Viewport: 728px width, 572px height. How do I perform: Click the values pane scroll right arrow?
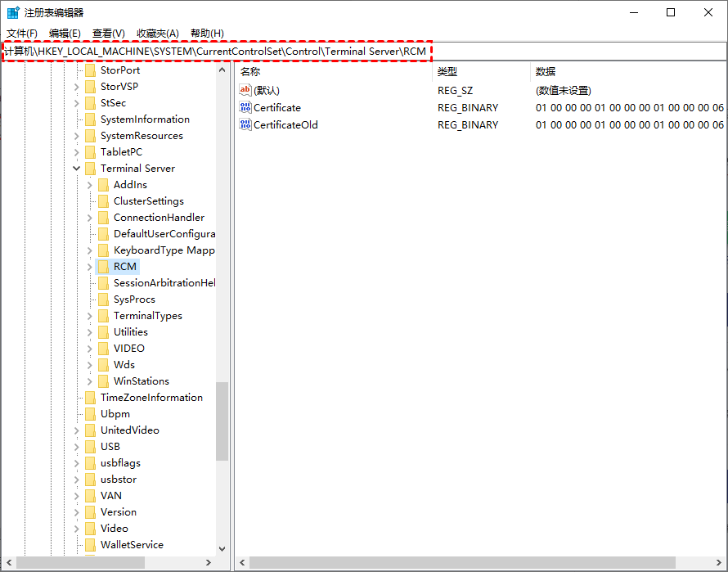pyautogui.click(x=718, y=562)
